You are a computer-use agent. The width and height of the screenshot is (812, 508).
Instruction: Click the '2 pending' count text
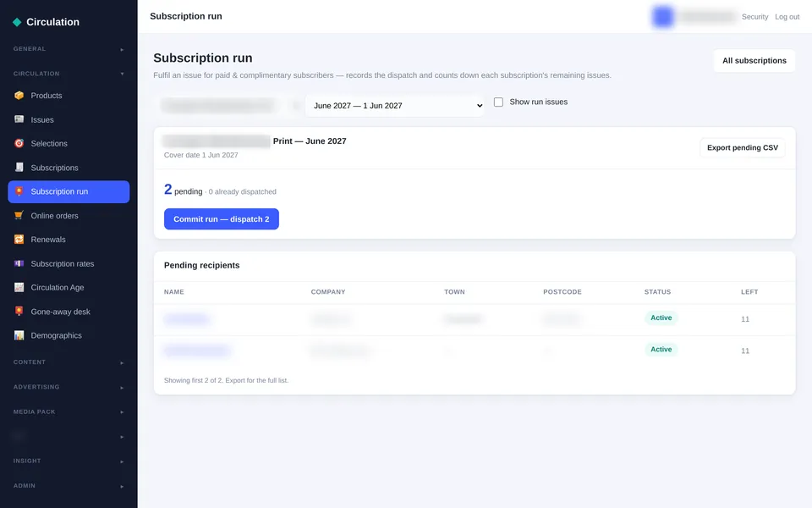(x=183, y=190)
